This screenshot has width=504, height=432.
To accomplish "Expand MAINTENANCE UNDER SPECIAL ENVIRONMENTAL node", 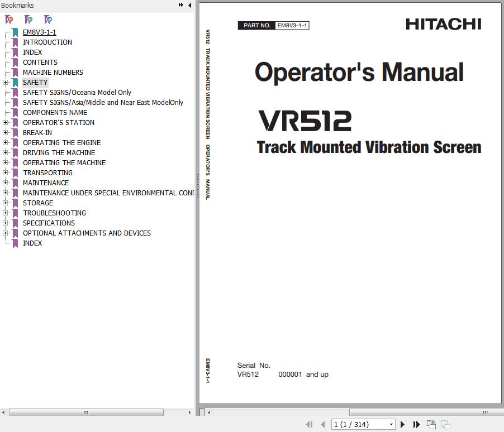I will point(5,193).
